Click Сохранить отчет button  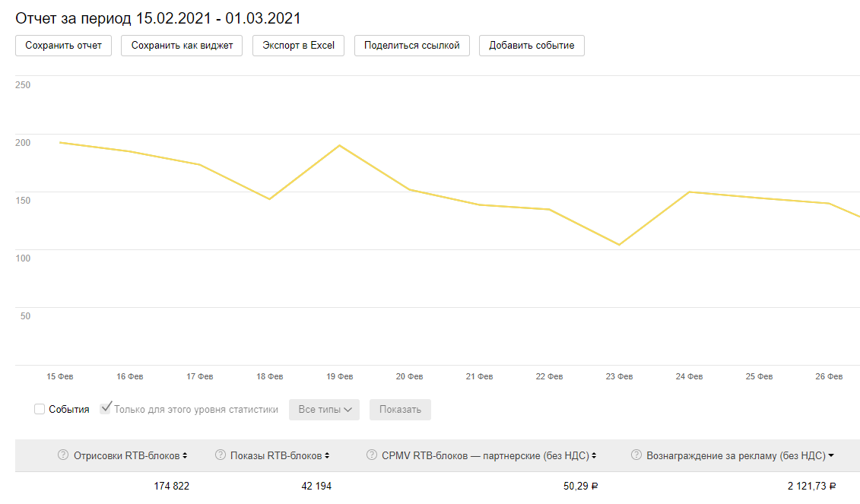64,46
